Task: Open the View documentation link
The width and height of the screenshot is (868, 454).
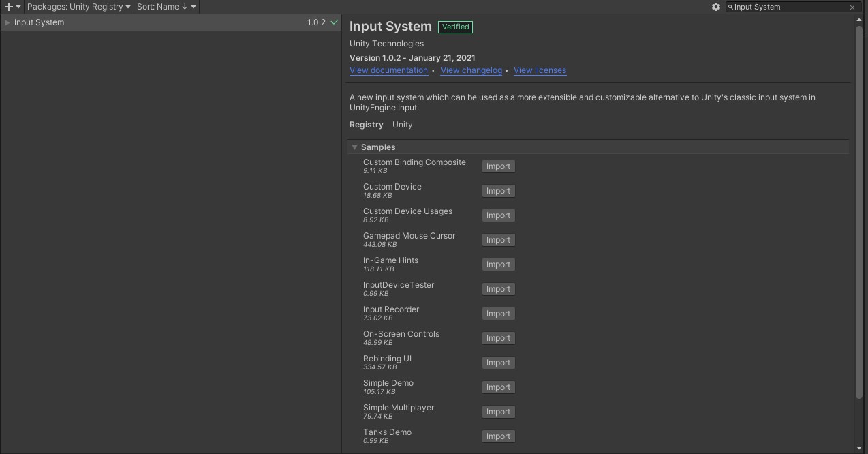Action: tap(388, 70)
